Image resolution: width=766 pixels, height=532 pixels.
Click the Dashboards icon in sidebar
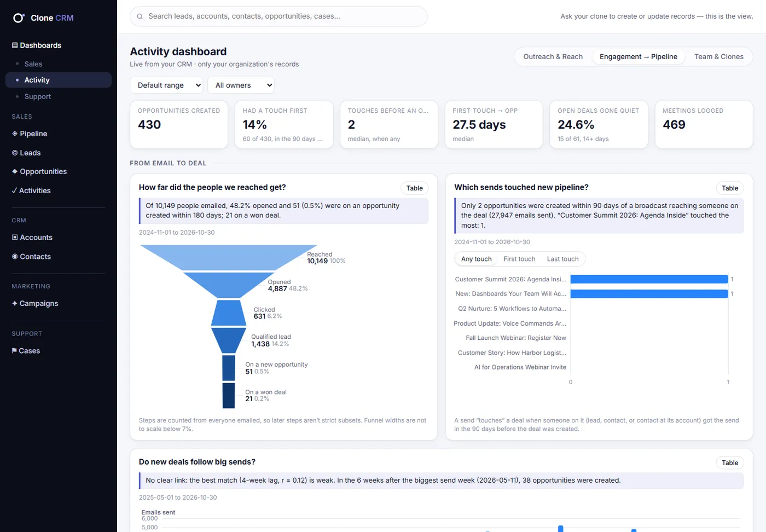tap(15, 45)
